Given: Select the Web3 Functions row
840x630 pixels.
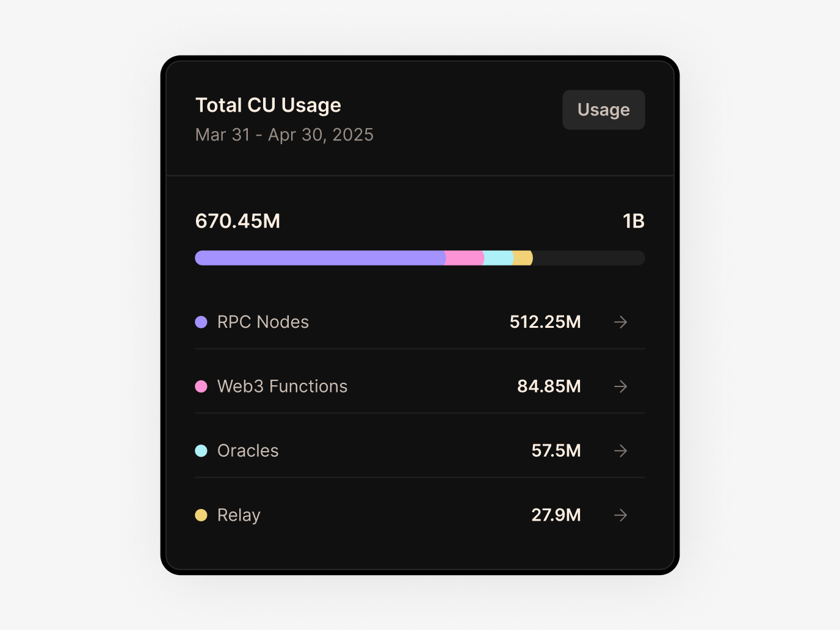Looking at the screenshot, I should [x=419, y=386].
